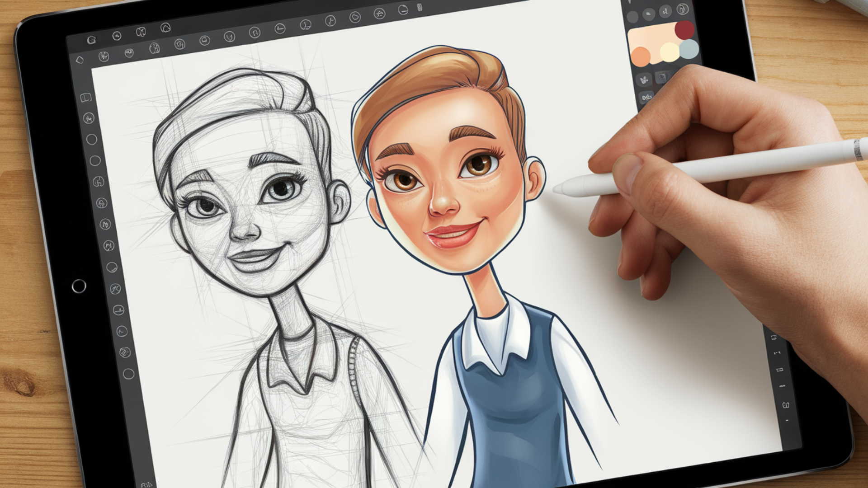Select the orange color swatch
This screenshot has width=868, height=488.
click(x=641, y=56)
